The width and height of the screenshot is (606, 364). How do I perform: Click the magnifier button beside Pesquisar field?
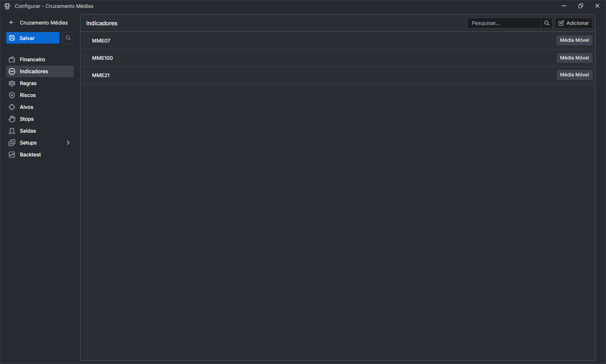click(x=547, y=23)
